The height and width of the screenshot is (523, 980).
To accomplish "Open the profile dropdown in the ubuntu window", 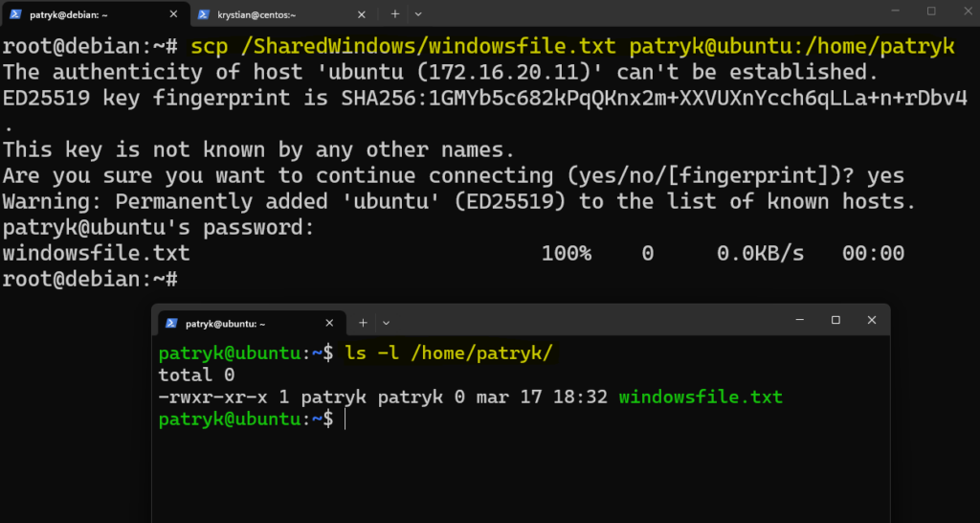I will (x=386, y=323).
